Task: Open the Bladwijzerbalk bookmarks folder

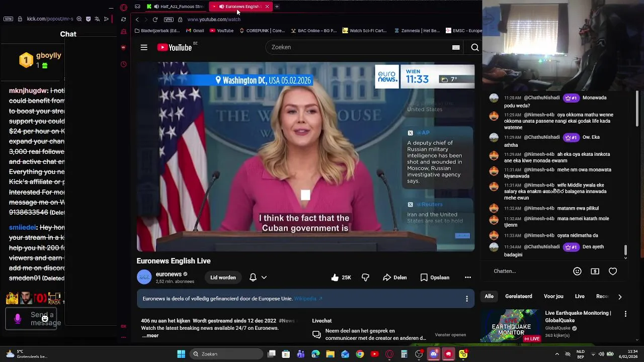Action: pos(157,31)
